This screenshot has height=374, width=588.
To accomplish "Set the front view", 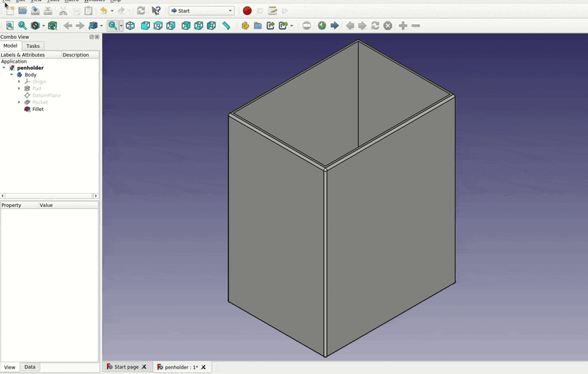I will coord(146,25).
